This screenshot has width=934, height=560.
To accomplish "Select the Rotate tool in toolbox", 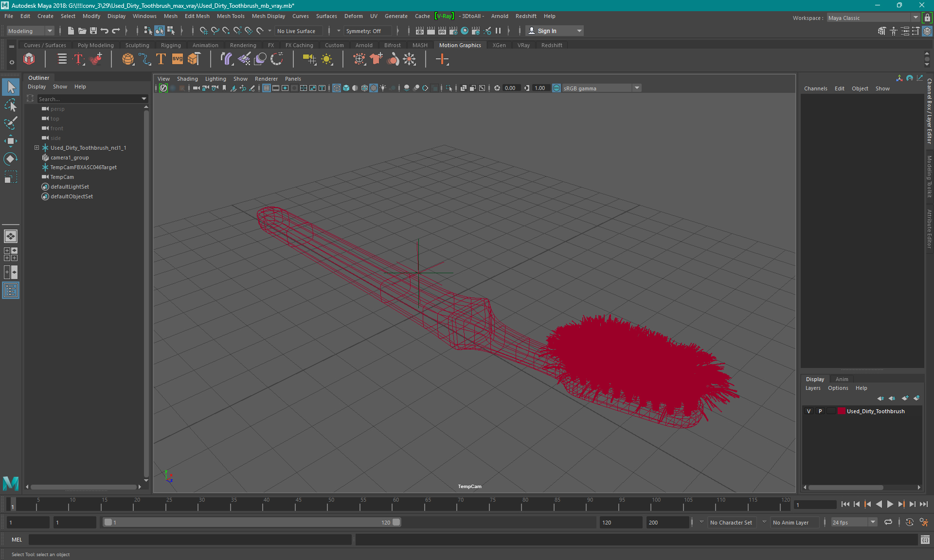I will click(x=10, y=159).
